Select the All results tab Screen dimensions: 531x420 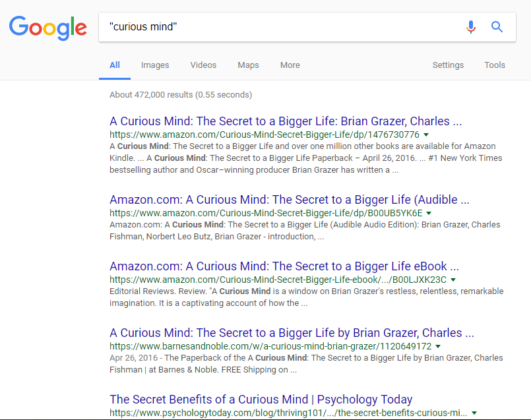pyautogui.click(x=115, y=65)
